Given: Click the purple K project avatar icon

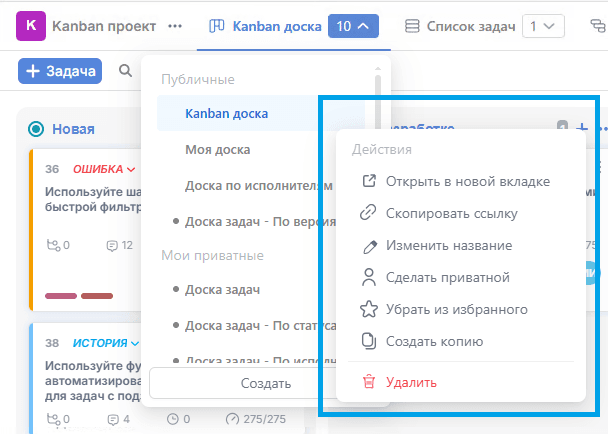Looking at the screenshot, I should pyautogui.click(x=31, y=26).
